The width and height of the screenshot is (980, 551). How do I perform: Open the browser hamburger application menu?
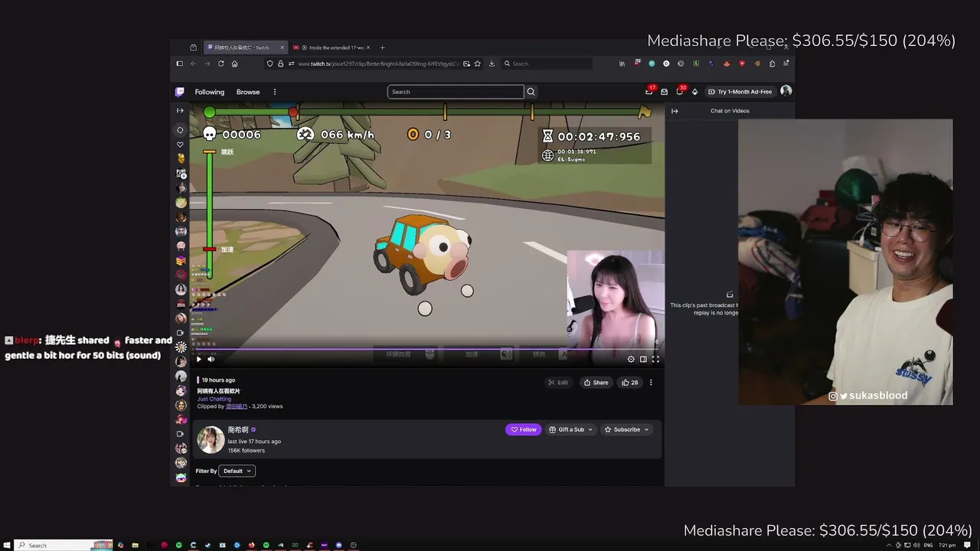(x=786, y=64)
